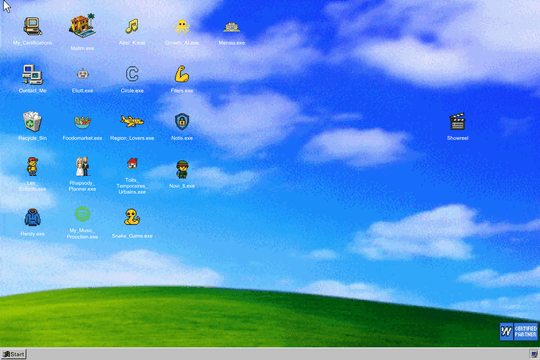Launch Novi_8.exe green beanie character
Screen dimensions: 540x360
tap(182, 169)
